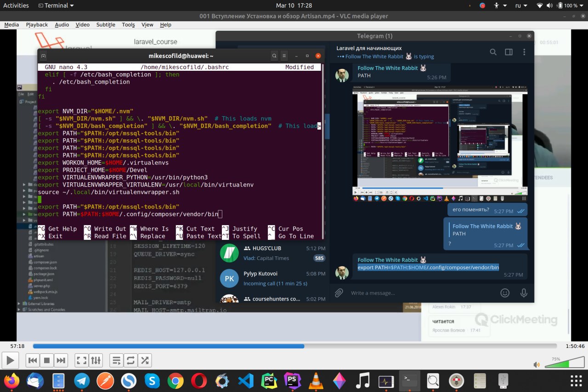Open the emoji picker in Telegram
The width and height of the screenshot is (588, 392).
click(x=505, y=293)
